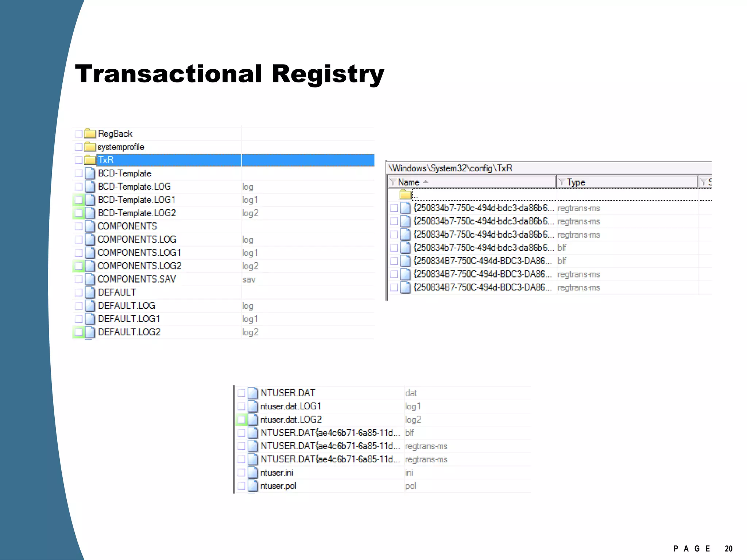Screen dimensions: 747x560
Task: Click file icon for DEFAULT.LOG1
Action: pos(90,319)
